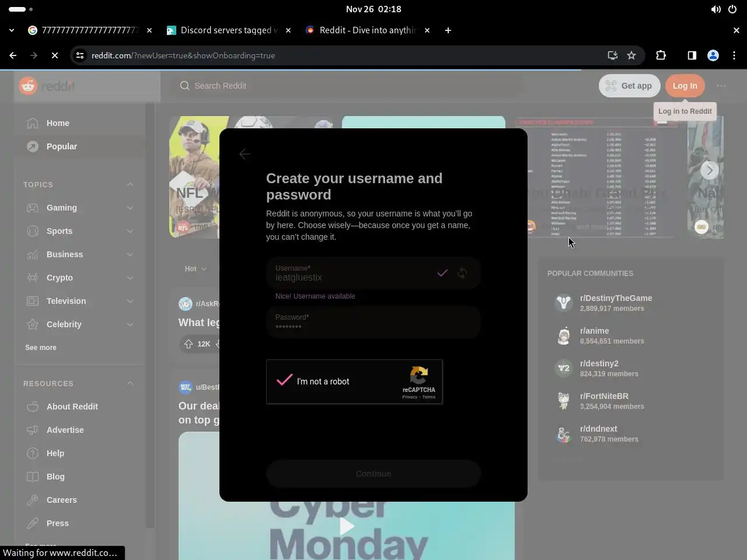Click the back arrow in signup dialog
The image size is (747, 560).
click(245, 154)
